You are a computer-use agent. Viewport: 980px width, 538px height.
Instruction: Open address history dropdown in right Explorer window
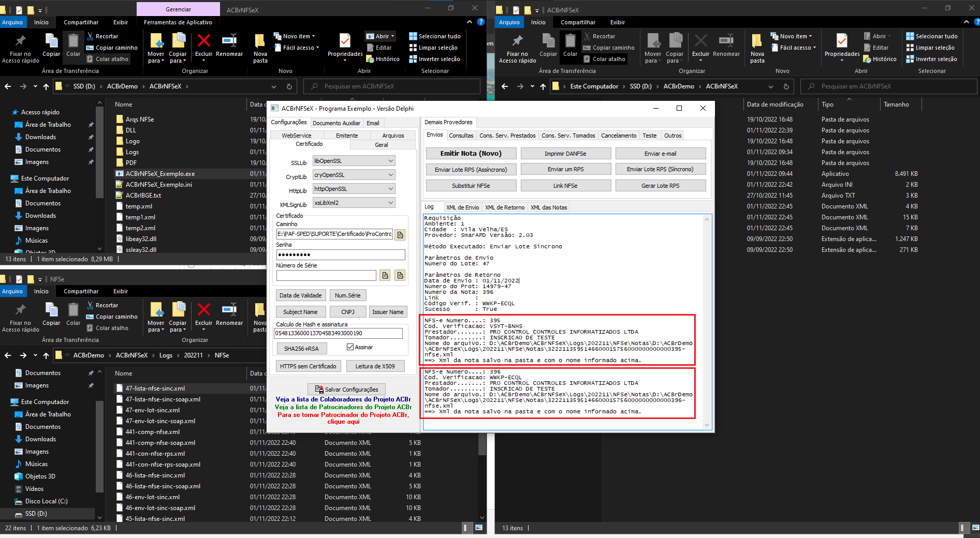[771, 86]
